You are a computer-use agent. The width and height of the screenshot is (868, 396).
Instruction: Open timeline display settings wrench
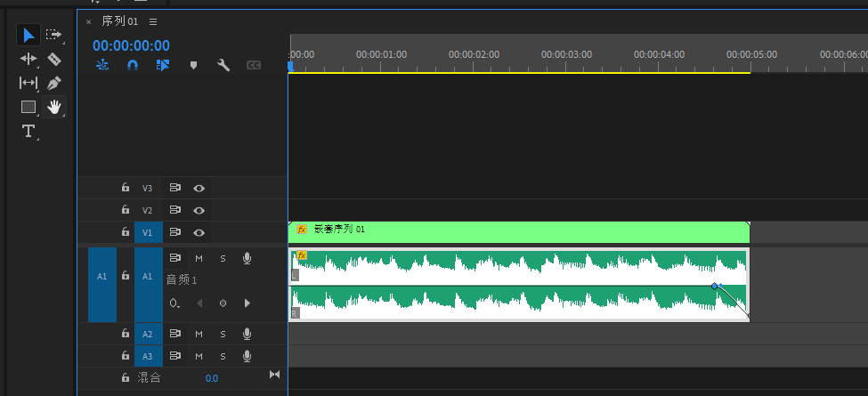(223, 65)
